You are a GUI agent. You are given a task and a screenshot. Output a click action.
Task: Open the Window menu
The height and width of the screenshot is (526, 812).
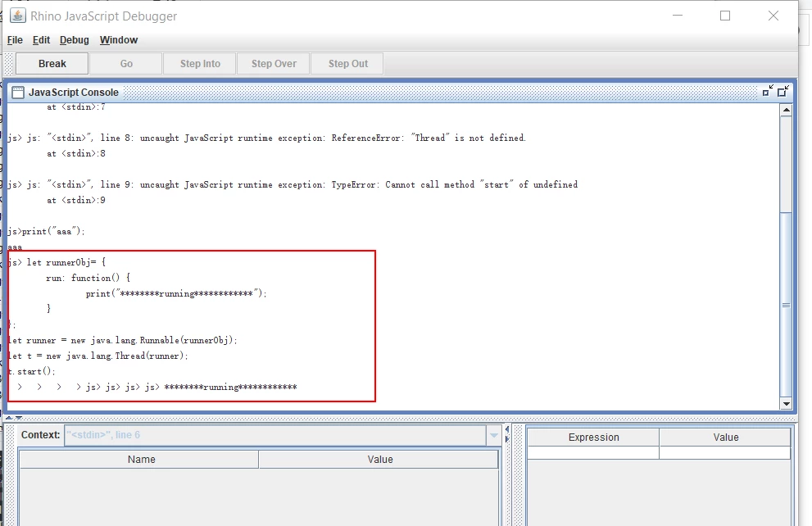tap(119, 40)
